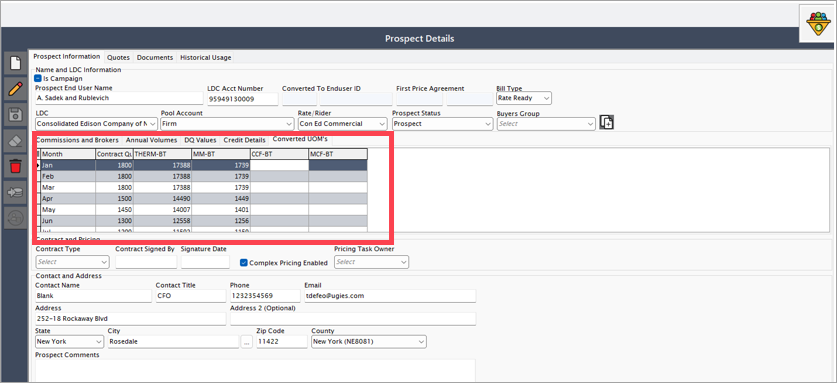Click the 12558 THERM-BT cell
The width and height of the screenshot is (837, 383).
[162, 221]
